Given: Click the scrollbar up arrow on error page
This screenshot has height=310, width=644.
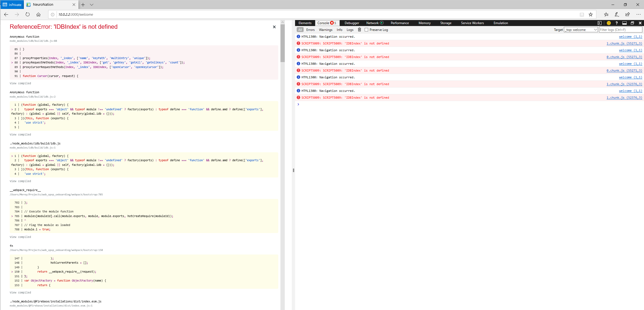Looking at the screenshot, I should point(283,22).
